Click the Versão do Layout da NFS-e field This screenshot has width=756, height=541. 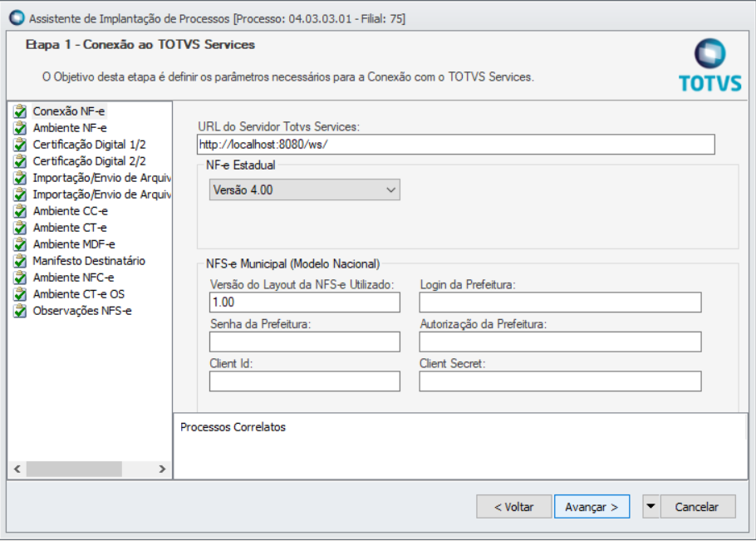tap(304, 302)
